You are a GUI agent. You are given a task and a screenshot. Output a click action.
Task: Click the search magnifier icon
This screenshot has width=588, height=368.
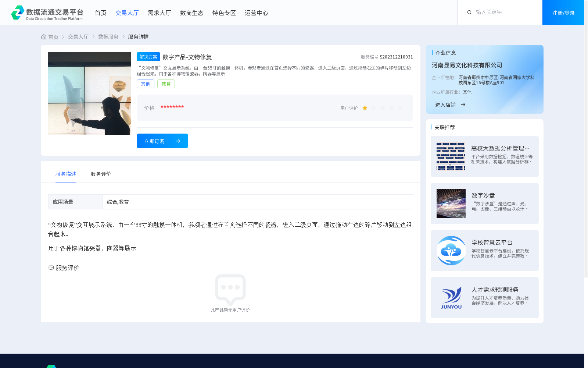pyautogui.click(x=469, y=13)
